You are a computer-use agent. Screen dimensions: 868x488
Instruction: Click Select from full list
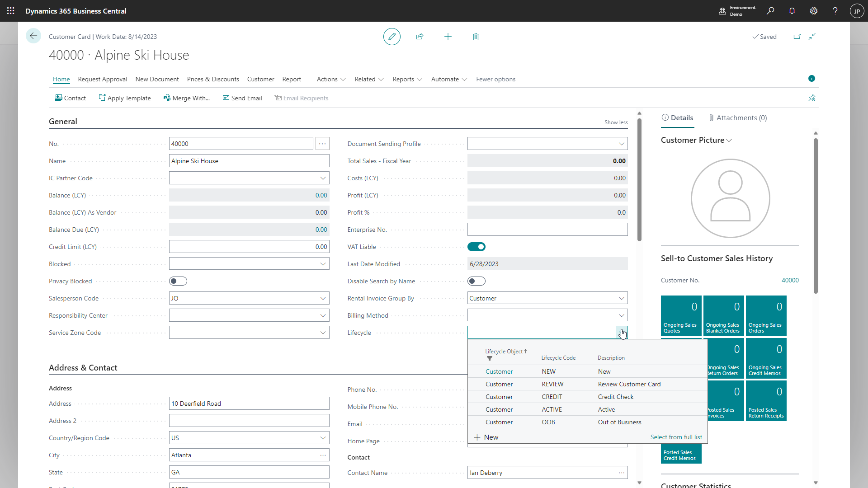point(676,437)
